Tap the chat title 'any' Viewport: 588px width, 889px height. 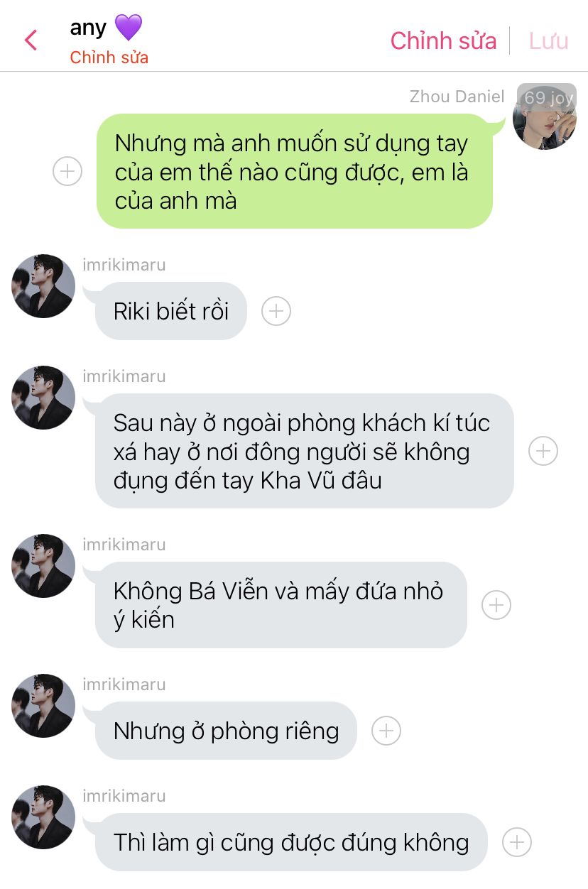coord(88,28)
